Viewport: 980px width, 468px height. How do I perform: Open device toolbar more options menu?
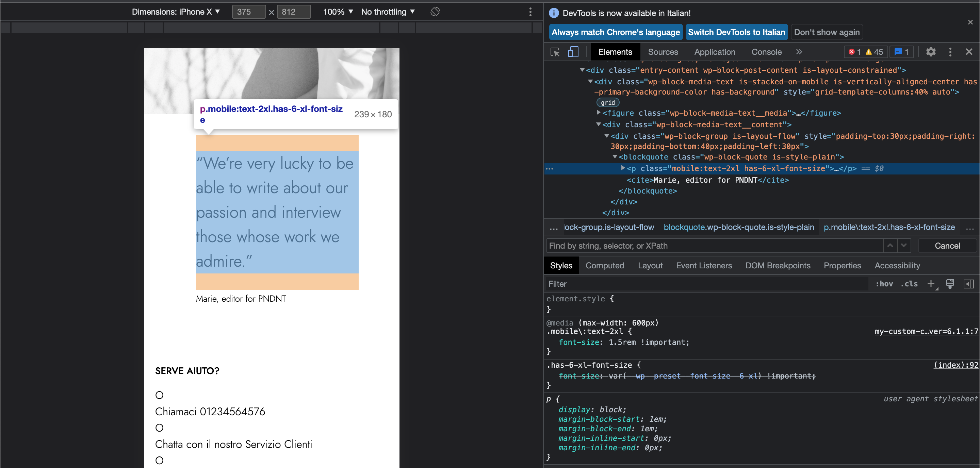pos(530,12)
